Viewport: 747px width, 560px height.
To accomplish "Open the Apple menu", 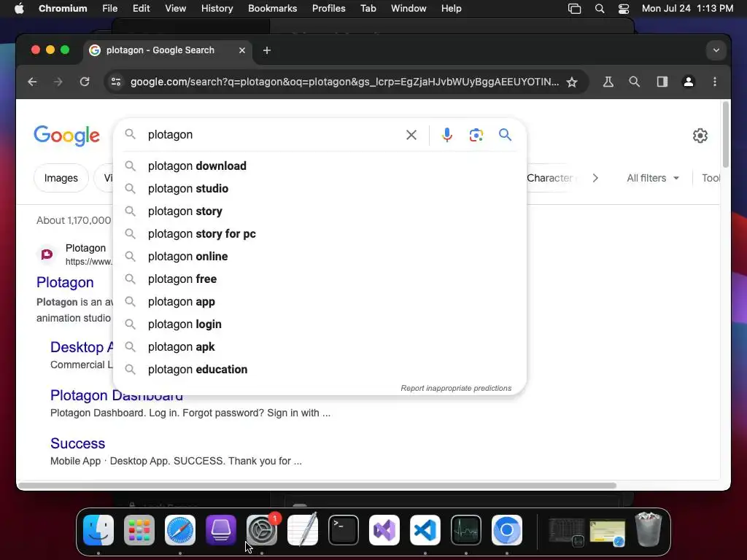I will (19, 9).
